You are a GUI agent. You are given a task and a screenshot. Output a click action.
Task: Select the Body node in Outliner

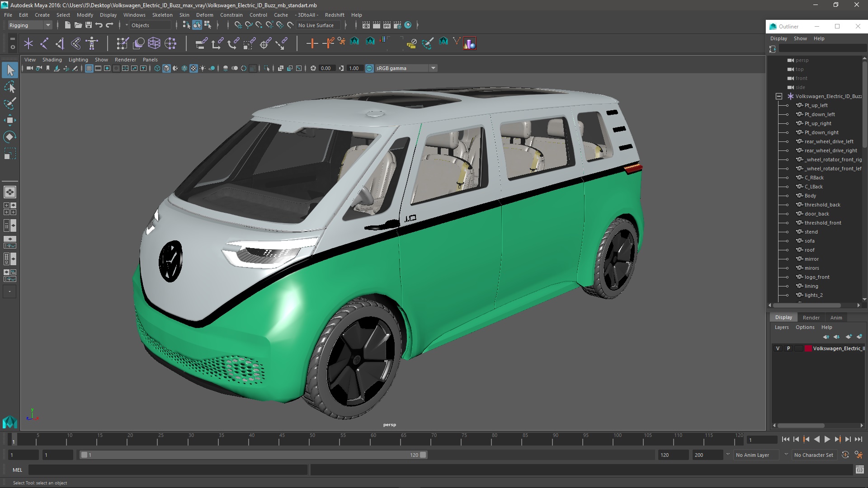point(810,196)
